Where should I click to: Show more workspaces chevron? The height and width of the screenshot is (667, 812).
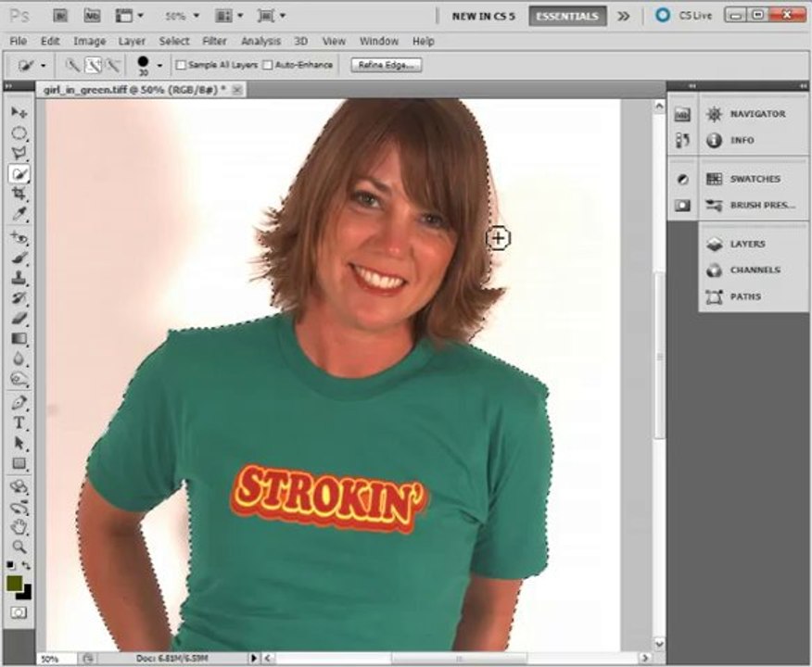tap(624, 16)
